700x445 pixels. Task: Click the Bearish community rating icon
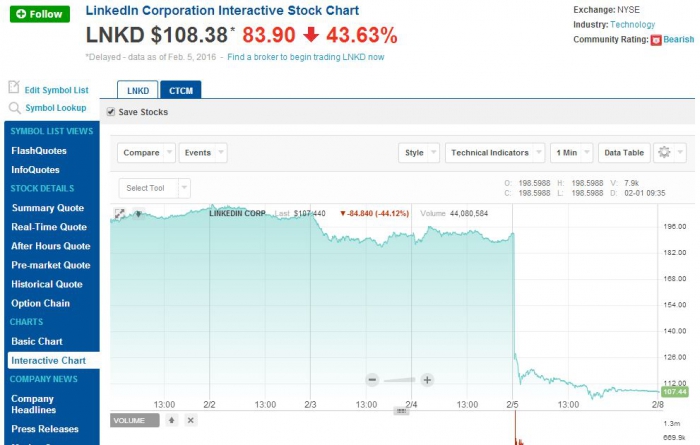656,40
